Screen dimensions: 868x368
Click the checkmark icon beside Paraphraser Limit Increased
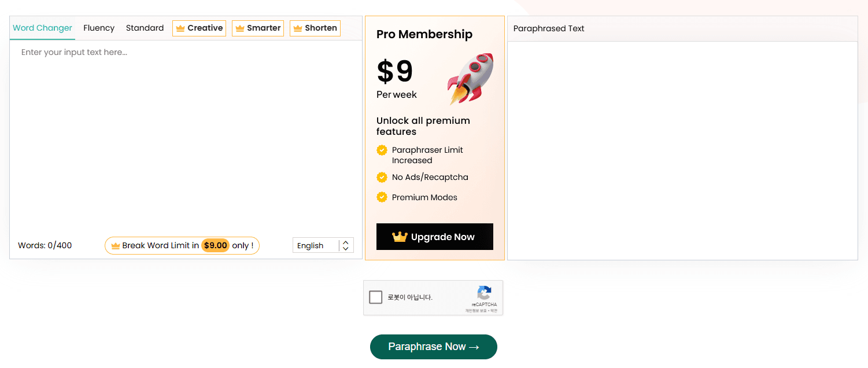[x=382, y=150]
